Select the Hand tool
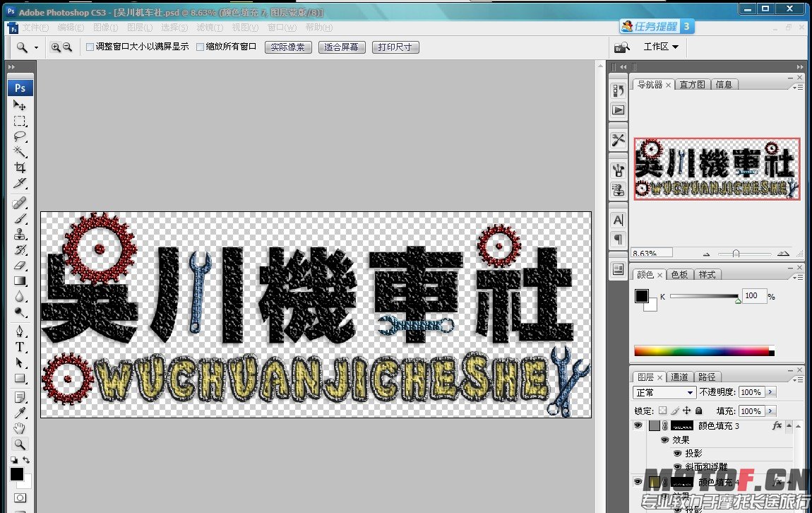 [20, 428]
